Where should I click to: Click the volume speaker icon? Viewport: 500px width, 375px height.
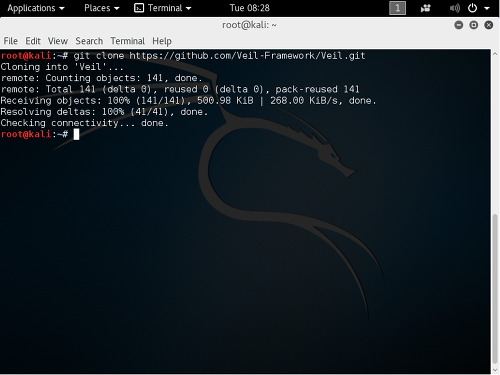point(454,8)
